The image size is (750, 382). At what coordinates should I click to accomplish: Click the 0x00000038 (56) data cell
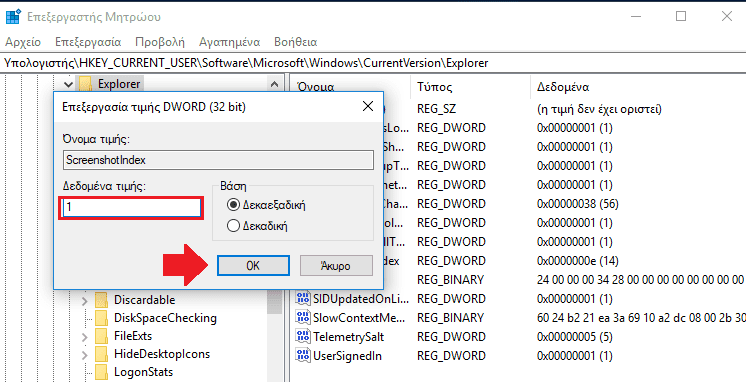pyautogui.click(x=577, y=204)
